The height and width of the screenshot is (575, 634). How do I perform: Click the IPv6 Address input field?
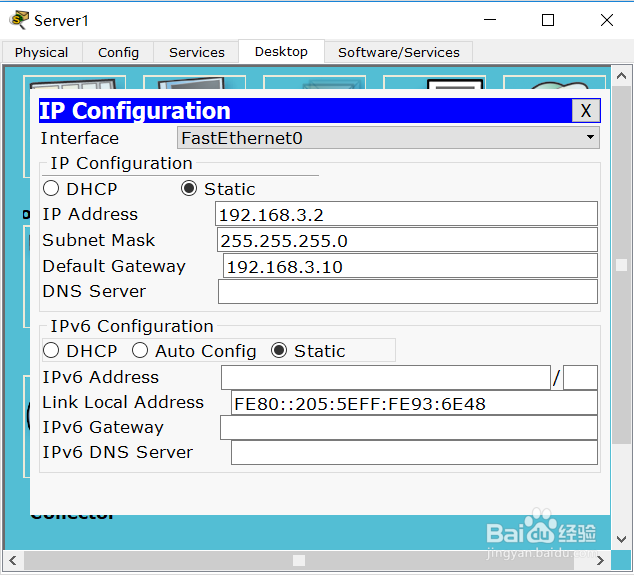click(x=386, y=378)
